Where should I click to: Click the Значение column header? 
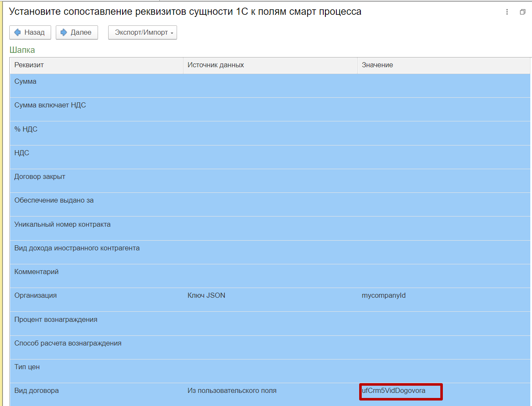(x=377, y=65)
